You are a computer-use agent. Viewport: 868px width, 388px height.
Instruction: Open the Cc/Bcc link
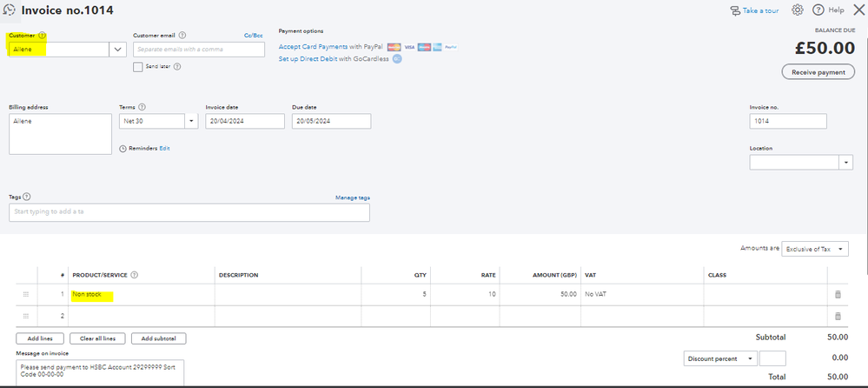coord(254,36)
